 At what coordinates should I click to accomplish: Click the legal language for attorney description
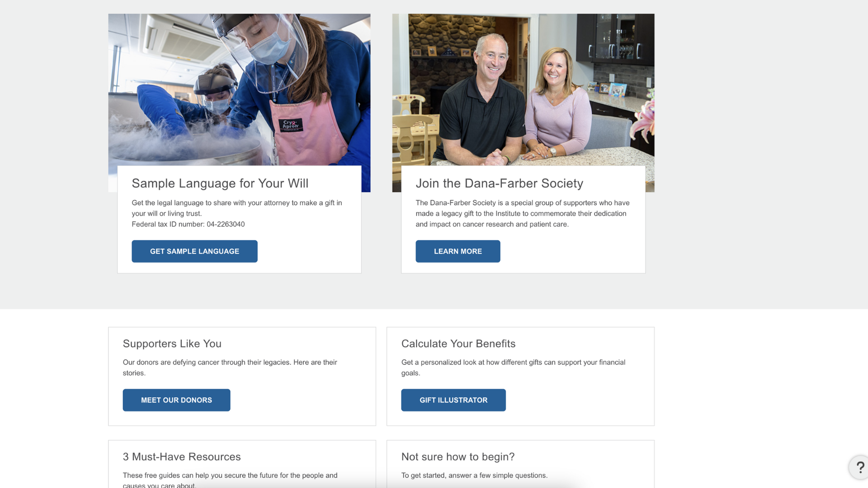[x=236, y=208]
